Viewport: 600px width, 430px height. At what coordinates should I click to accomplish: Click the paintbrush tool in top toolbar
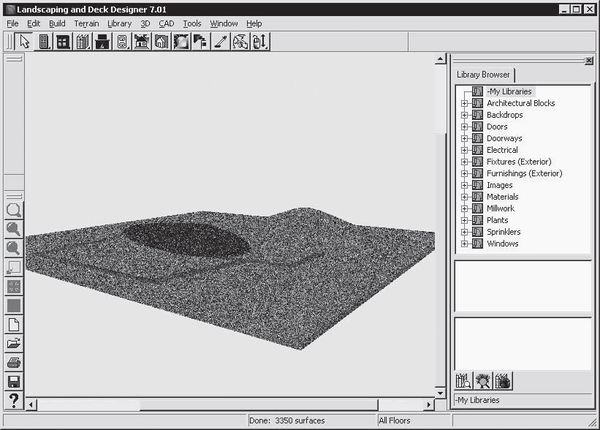tap(221, 42)
